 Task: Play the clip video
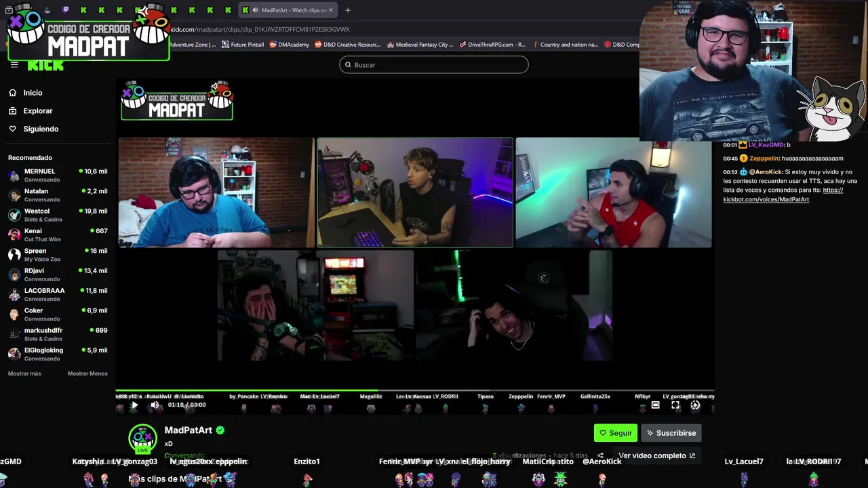click(134, 405)
